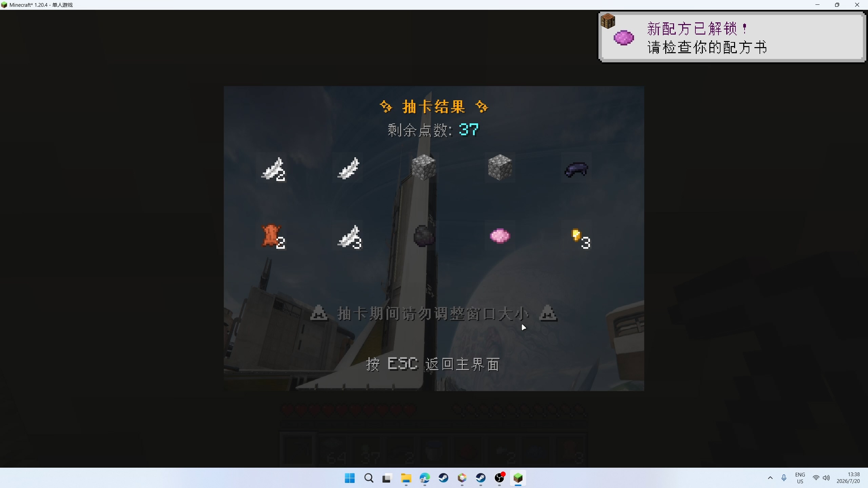Expand the system tray hidden icons chevron
Viewport: 868px width, 488px height.
point(770,478)
